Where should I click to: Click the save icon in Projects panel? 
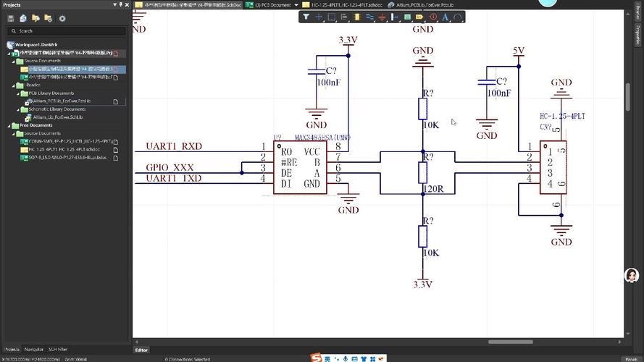[11, 18]
